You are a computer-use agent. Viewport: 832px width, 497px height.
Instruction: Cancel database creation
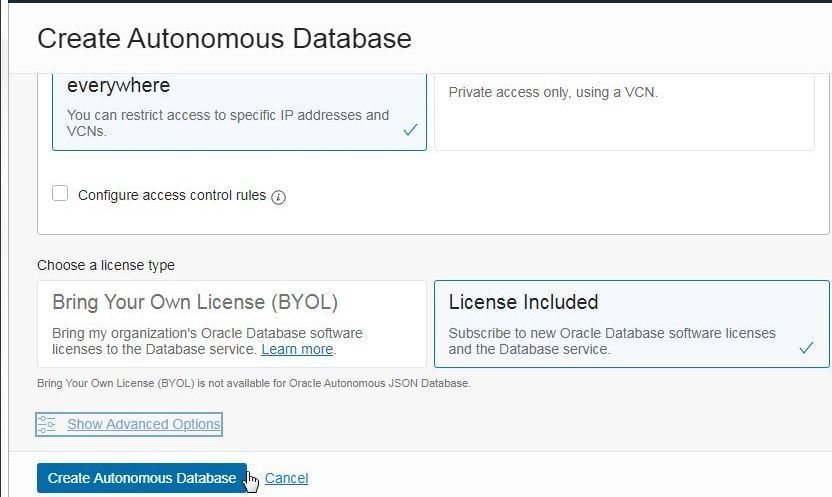tap(287, 478)
